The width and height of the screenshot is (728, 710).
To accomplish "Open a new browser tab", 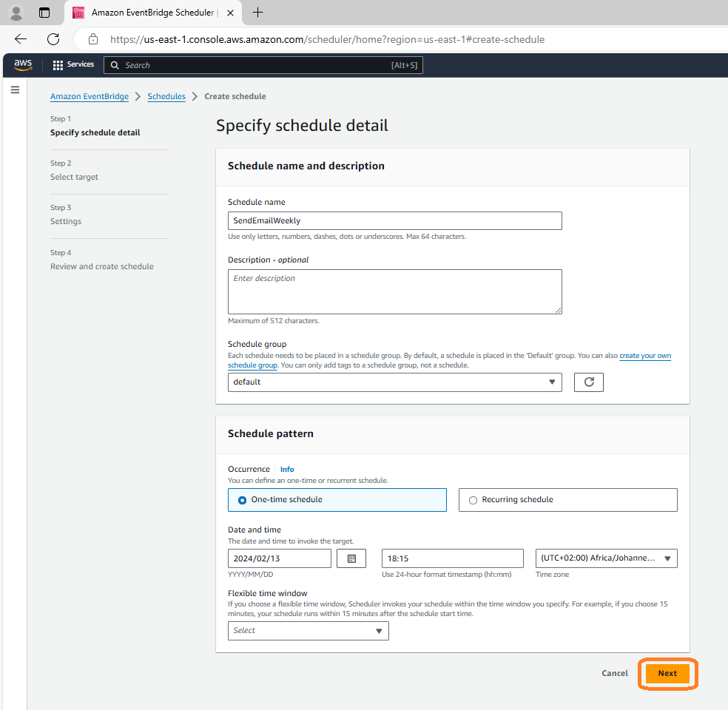I will pyautogui.click(x=257, y=13).
